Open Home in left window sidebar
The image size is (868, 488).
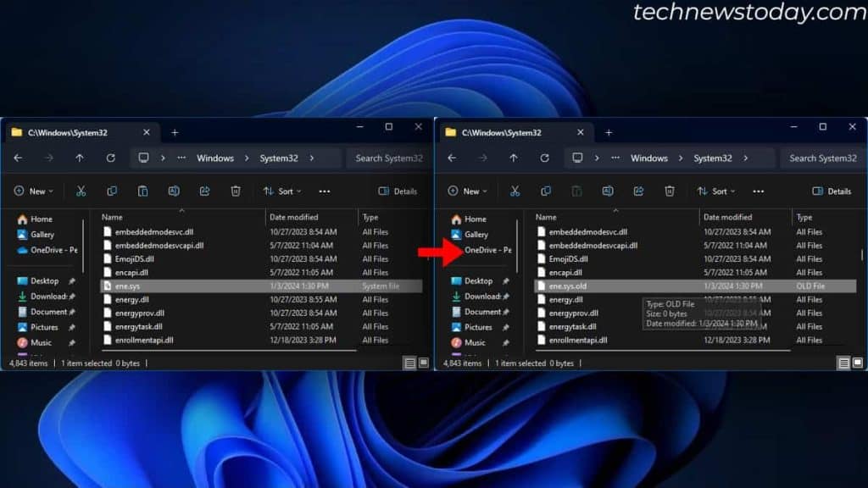click(x=35, y=219)
